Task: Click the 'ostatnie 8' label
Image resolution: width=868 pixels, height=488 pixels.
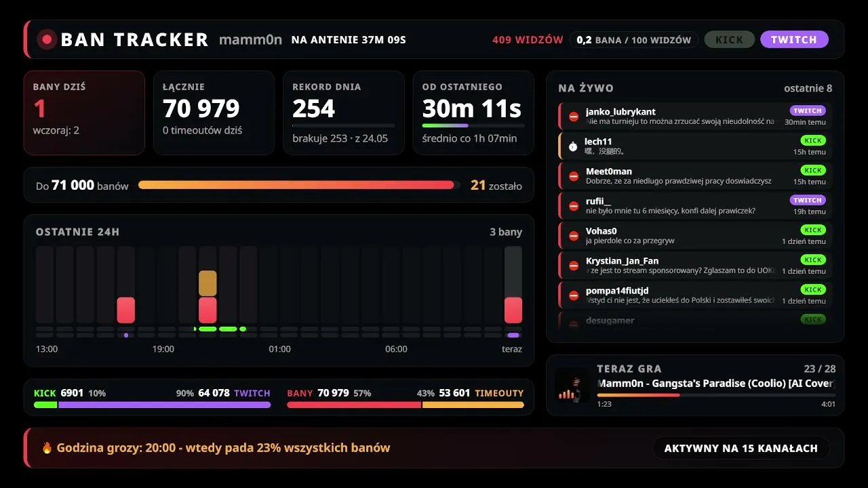Action: 808,88
